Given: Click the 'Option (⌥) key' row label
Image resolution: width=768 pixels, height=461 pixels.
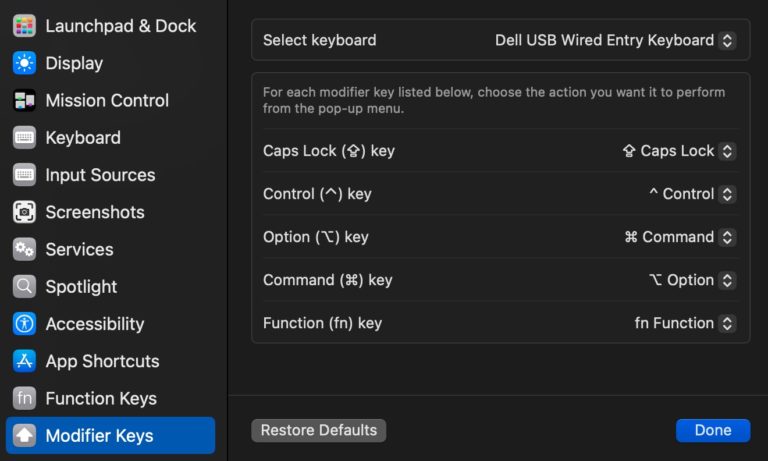Looking at the screenshot, I should pyautogui.click(x=315, y=237).
